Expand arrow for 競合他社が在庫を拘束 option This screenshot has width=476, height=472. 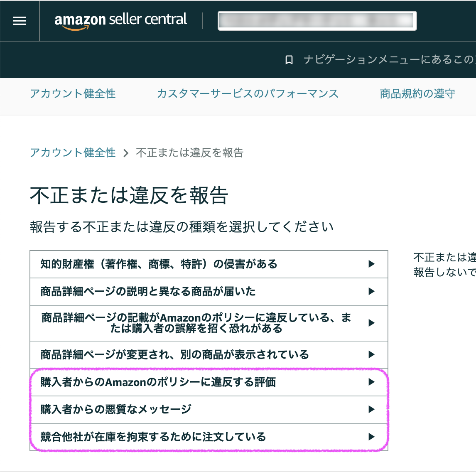(x=371, y=437)
